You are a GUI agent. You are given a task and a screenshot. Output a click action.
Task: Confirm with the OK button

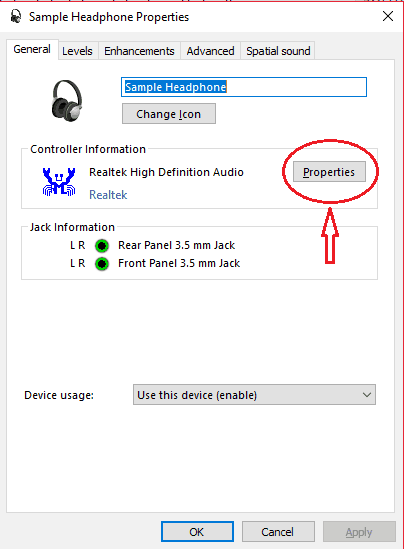pyautogui.click(x=197, y=532)
